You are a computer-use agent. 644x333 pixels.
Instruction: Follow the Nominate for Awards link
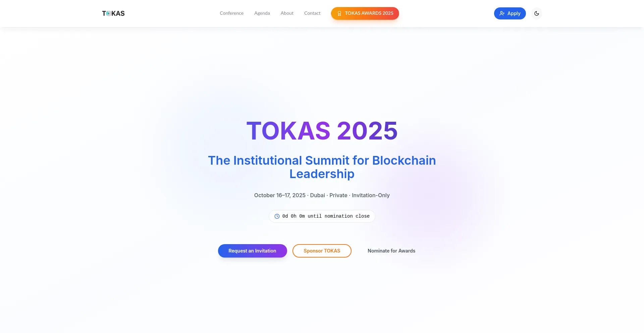pyautogui.click(x=391, y=251)
